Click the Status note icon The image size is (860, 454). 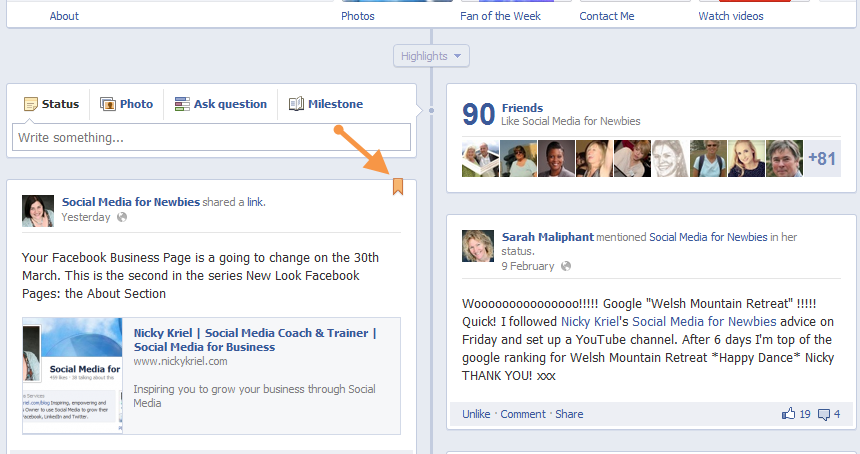point(31,104)
